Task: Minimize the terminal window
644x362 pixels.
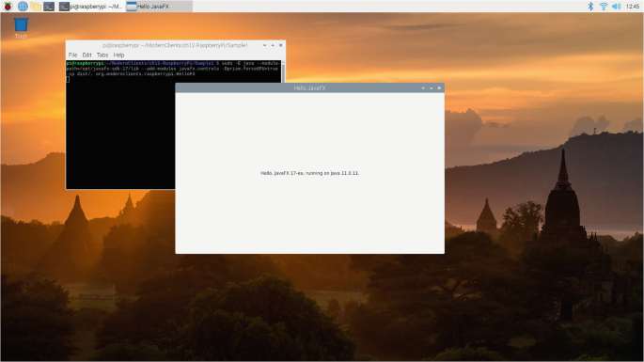Action: [x=264, y=45]
